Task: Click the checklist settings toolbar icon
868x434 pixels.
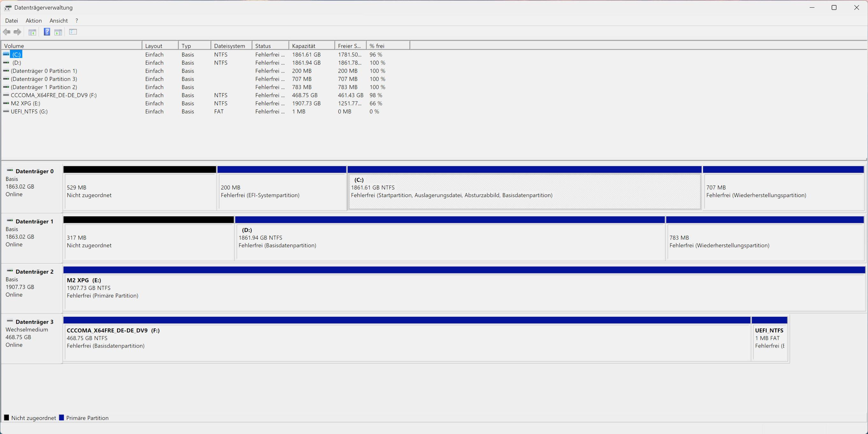Action: 73,32
